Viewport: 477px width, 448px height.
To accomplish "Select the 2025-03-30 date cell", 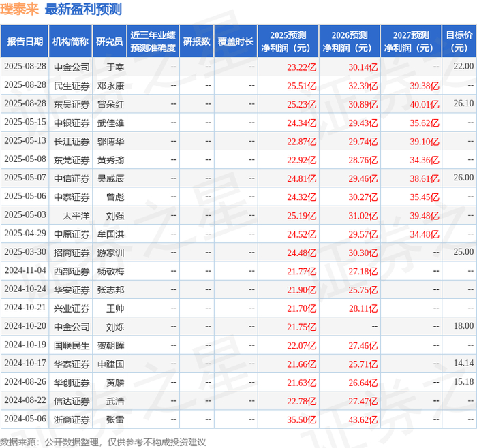I will [25, 252].
